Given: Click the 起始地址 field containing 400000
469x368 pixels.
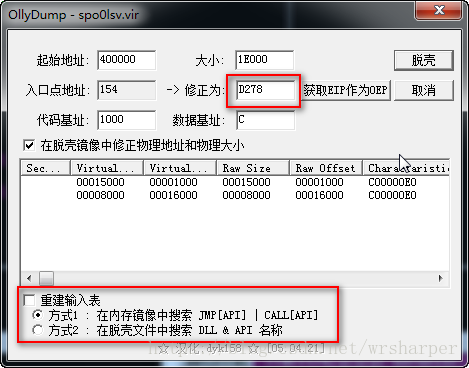Looking at the screenshot, I should 127,60.
